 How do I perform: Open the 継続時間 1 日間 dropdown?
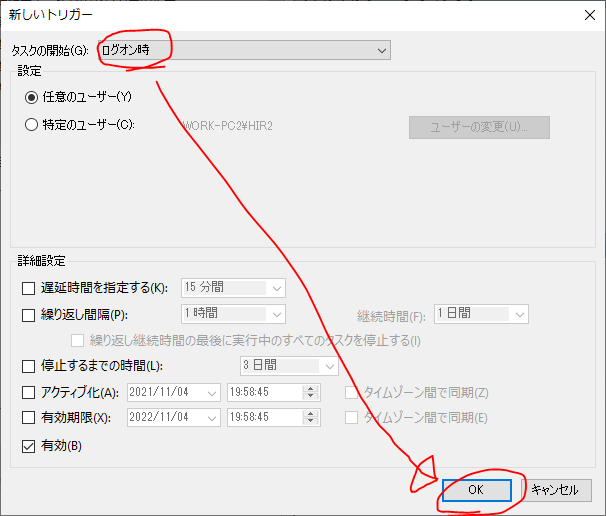pyautogui.click(x=481, y=314)
